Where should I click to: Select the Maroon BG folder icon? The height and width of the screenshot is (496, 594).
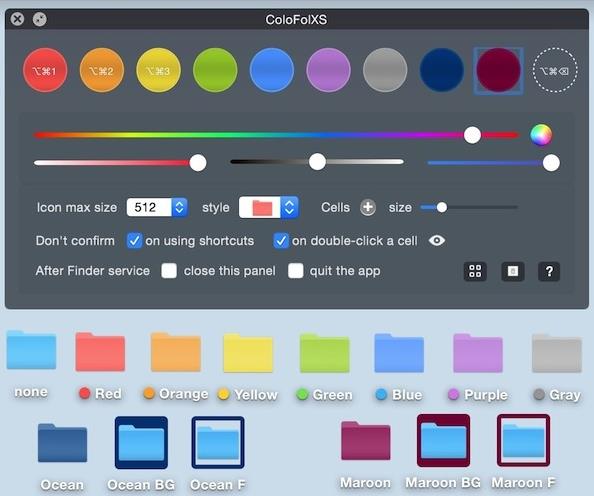tap(443, 440)
